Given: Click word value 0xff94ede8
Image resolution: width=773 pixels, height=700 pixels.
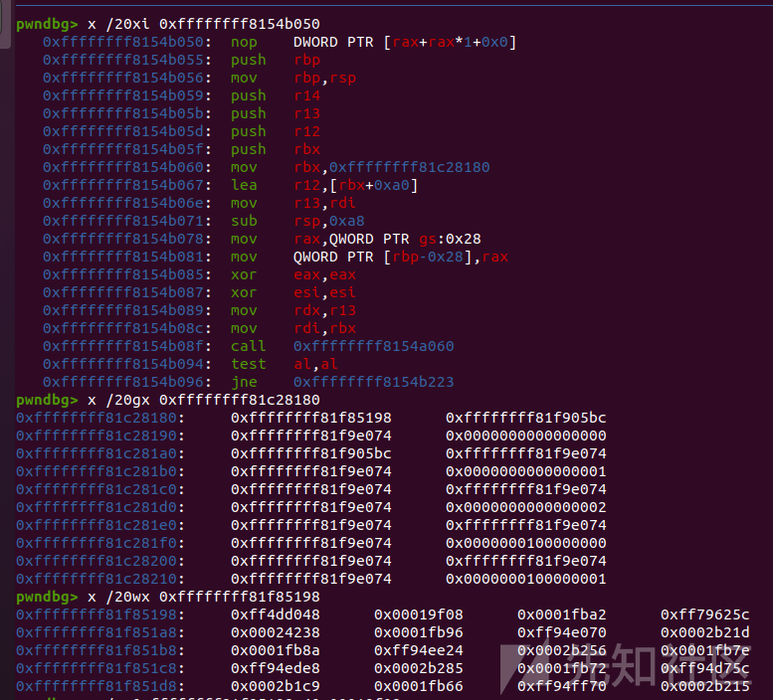Looking at the screenshot, I should (276, 668).
